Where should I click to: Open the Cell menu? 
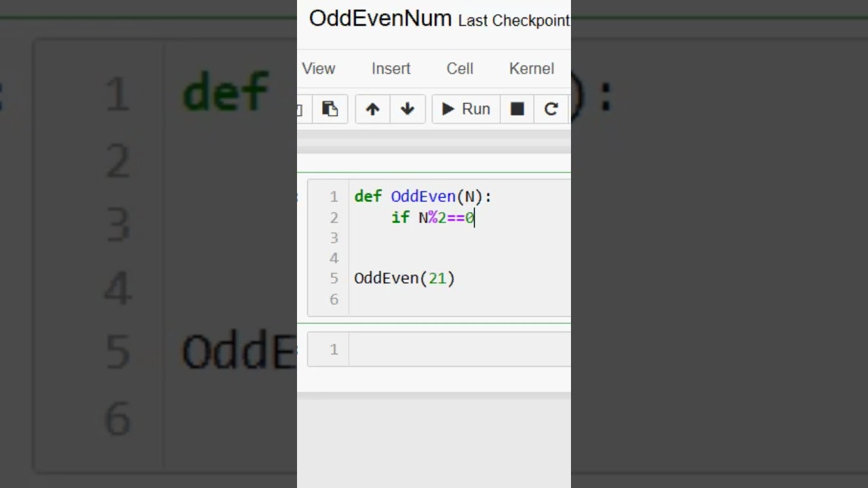[460, 68]
